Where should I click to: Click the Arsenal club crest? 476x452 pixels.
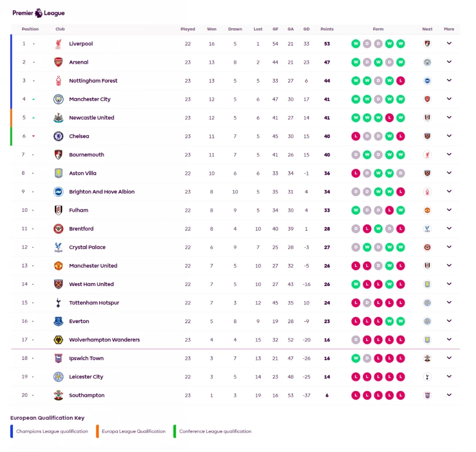[58, 62]
